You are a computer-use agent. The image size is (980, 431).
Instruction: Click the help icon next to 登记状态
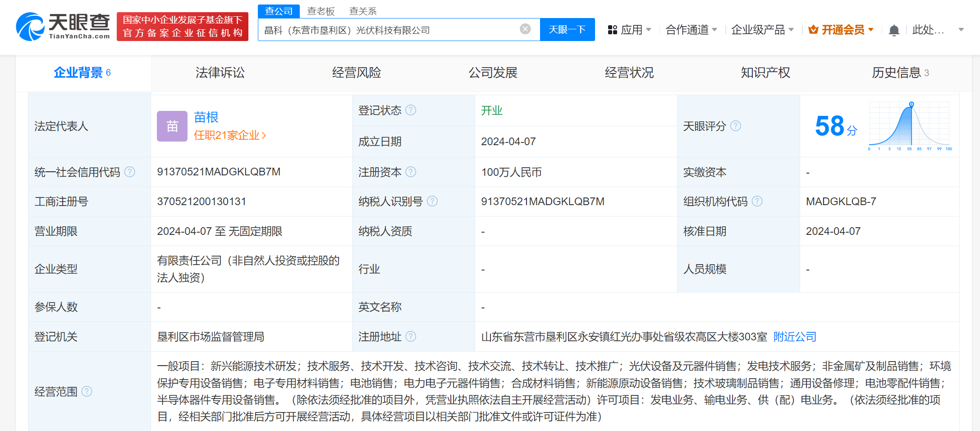(411, 110)
